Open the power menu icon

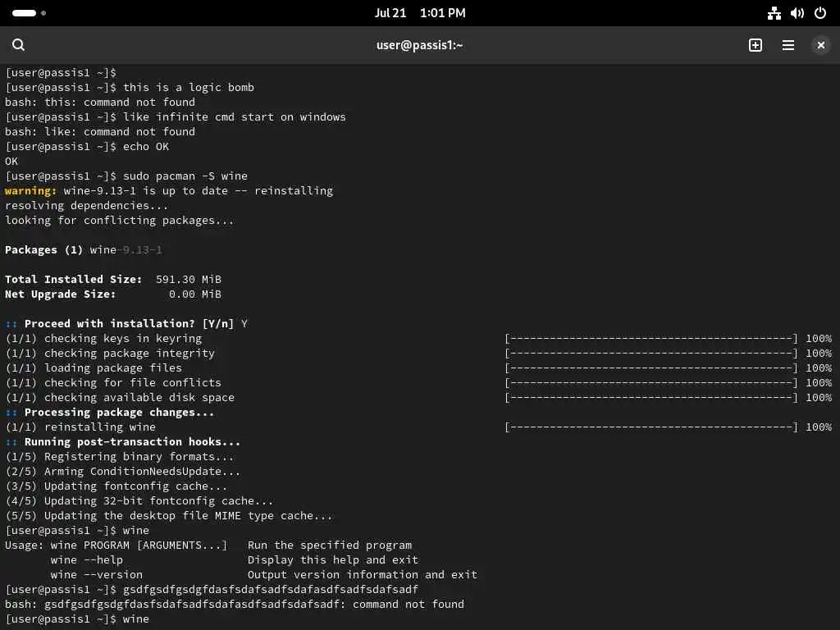click(820, 13)
